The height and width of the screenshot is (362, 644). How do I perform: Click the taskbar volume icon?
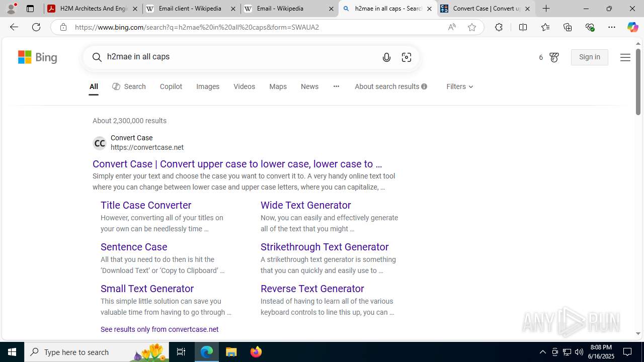579,352
